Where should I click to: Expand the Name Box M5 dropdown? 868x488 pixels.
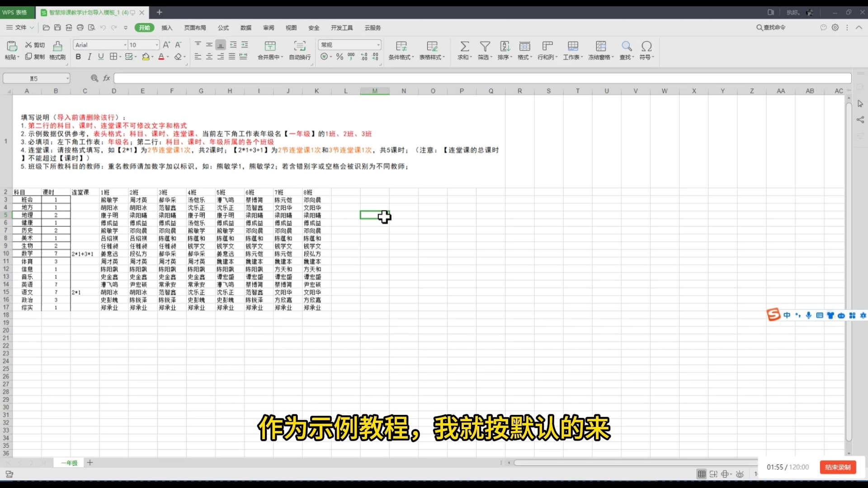(67, 79)
